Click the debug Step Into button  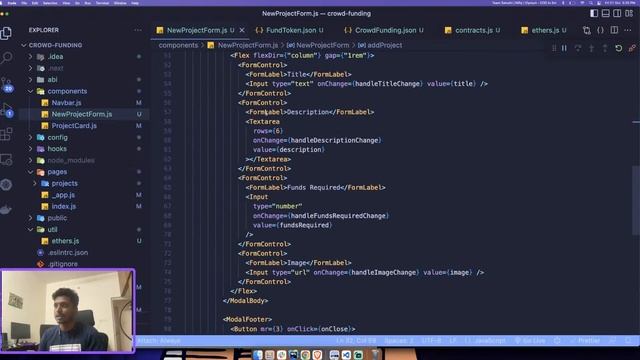pyautogui.click(x=591, y=48)
